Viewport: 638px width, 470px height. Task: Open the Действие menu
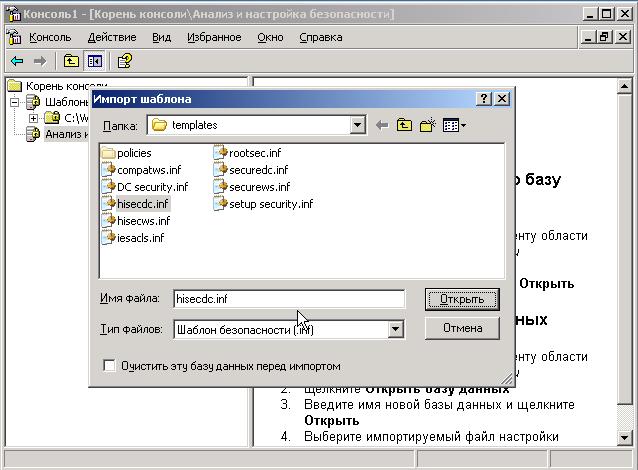pos(112,37)
